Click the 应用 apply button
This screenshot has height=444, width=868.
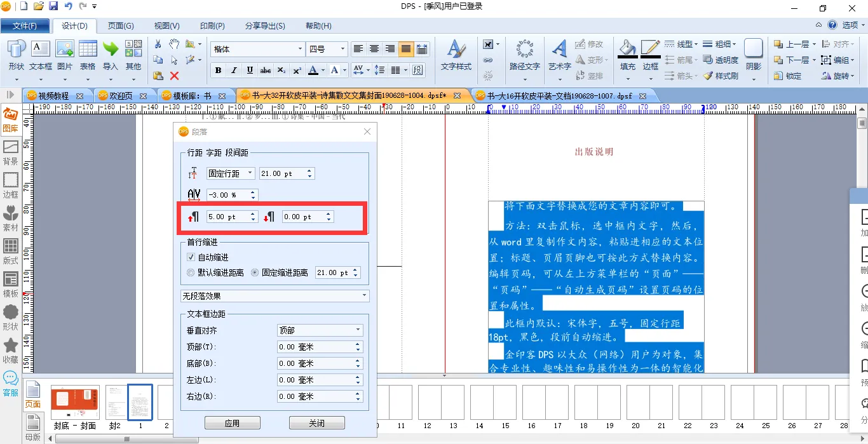click(233, 423)
